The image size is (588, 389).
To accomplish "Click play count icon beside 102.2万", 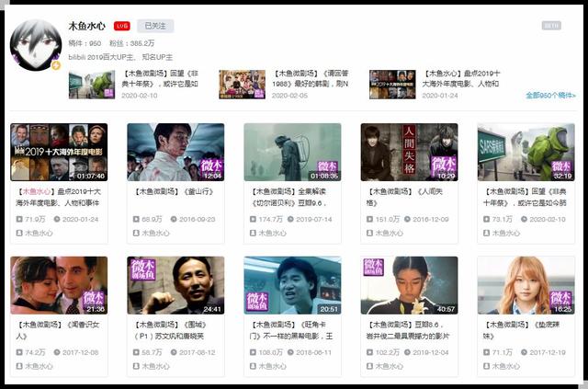I will click(369, 352).
